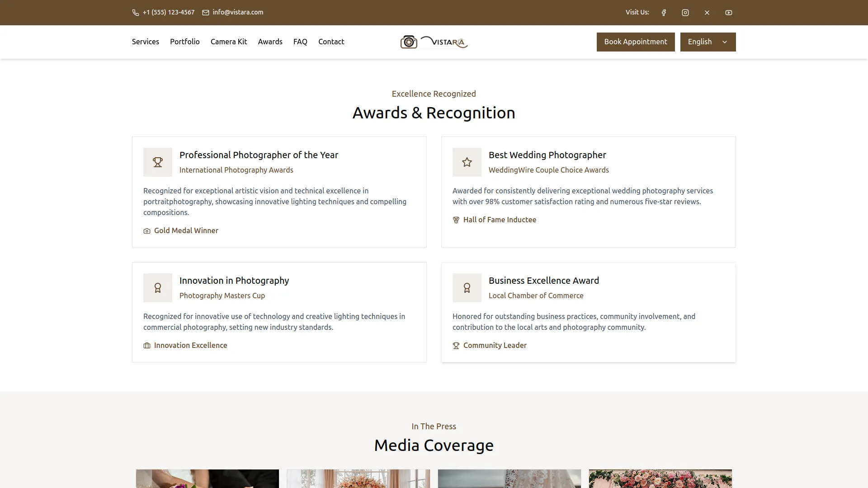
Task: Click the email envelope icon in the top bar
Action: (206, 12)
